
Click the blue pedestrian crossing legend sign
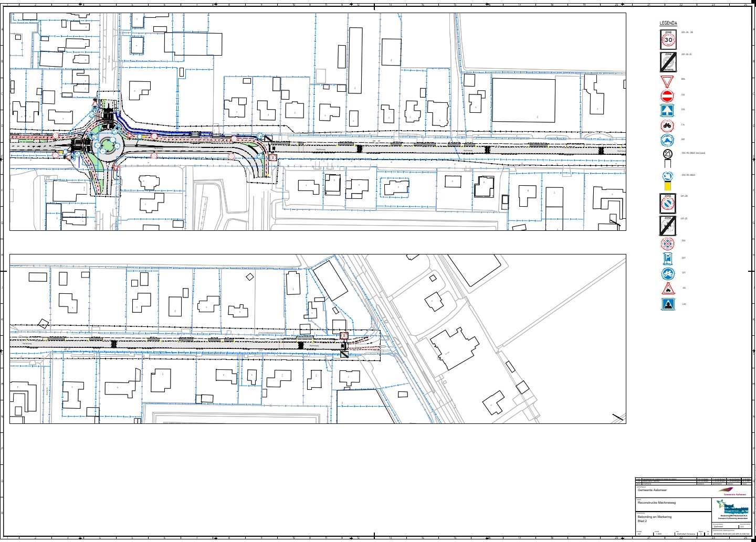667,304
